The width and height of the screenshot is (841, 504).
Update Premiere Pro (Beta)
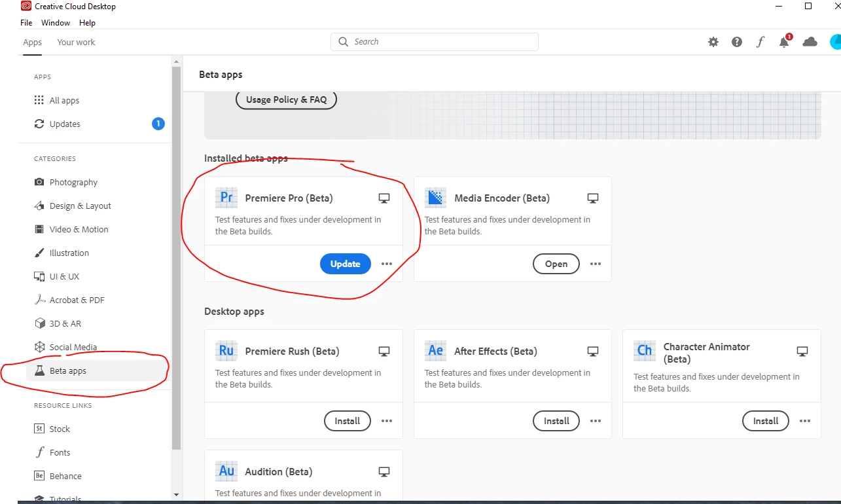pos(346,264)
